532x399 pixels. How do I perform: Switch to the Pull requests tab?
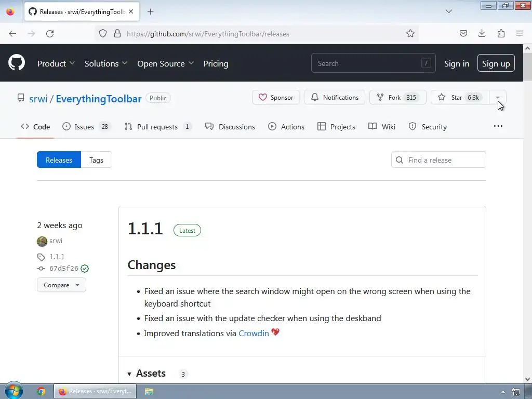click(158, 127)
